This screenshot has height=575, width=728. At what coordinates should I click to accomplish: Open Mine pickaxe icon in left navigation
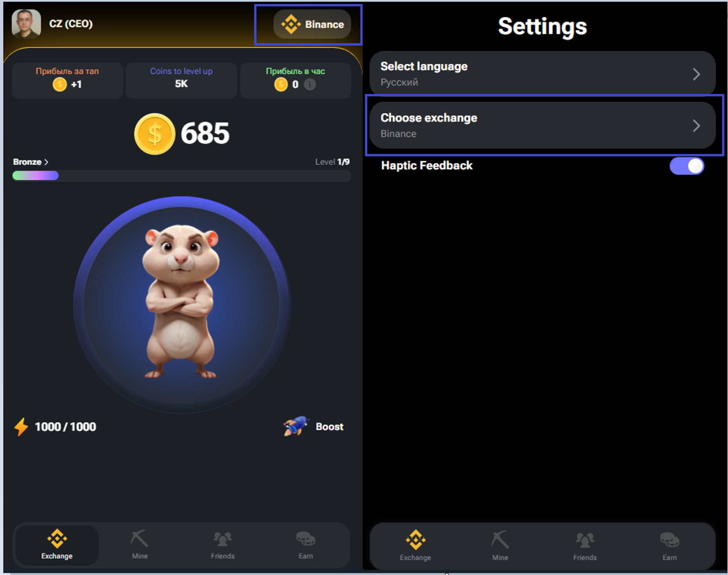click(139, 539)
